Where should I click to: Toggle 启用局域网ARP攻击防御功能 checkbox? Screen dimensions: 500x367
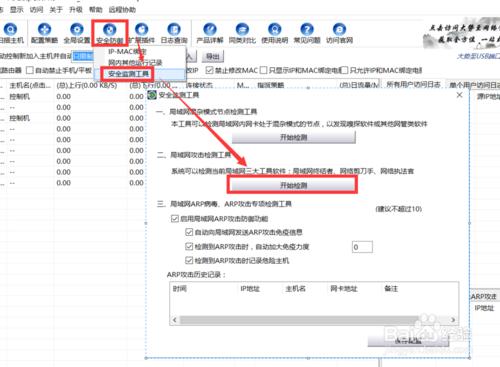click(175, 219)
